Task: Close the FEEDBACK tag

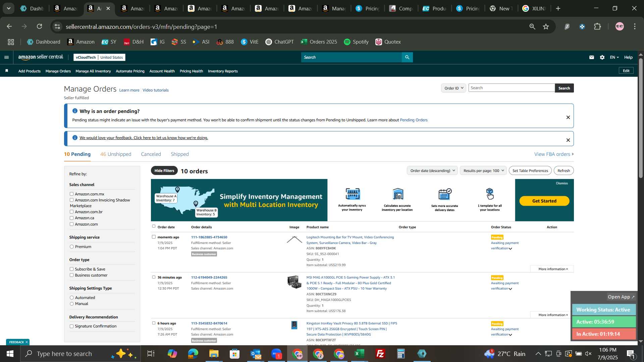Action: click(x=26, y=342)
